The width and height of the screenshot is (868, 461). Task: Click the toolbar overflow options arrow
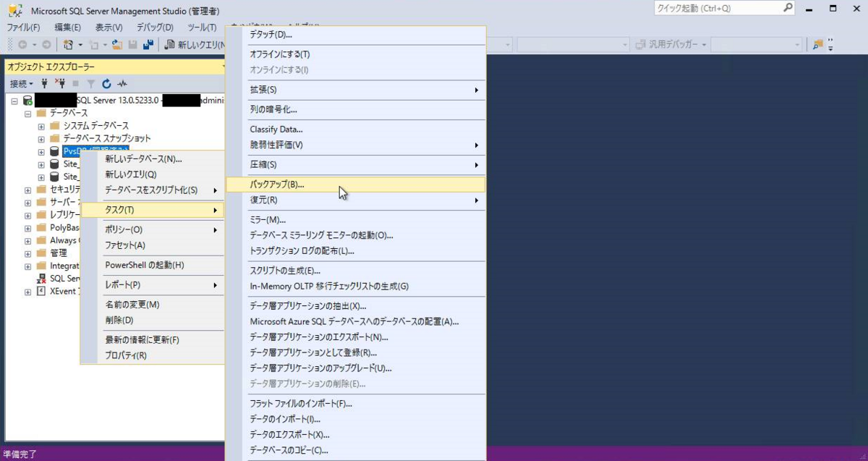(832, 46)
